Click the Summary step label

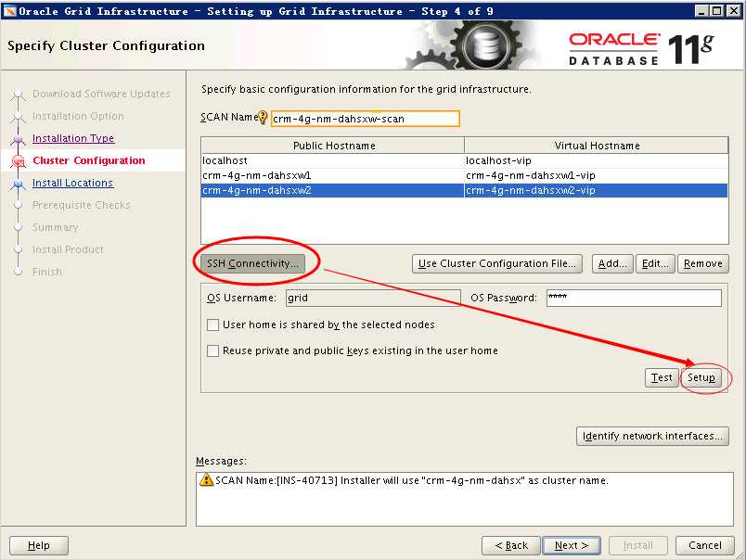(55, 227)
